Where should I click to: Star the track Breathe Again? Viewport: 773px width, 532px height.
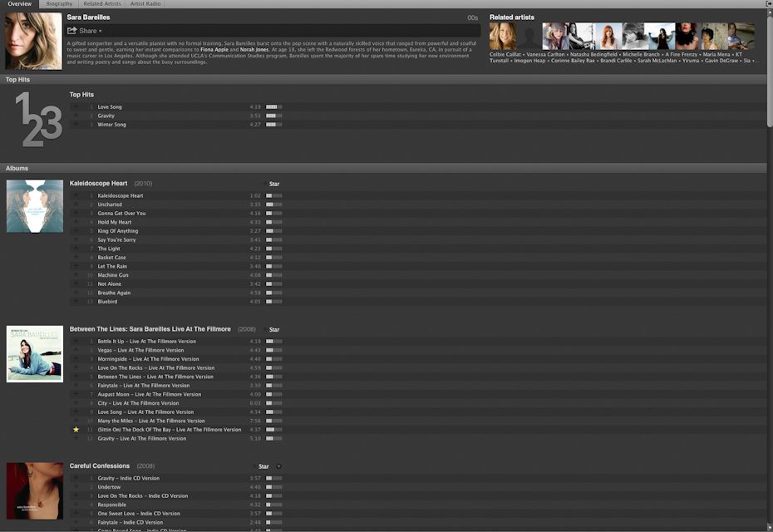tap(76, 293)
